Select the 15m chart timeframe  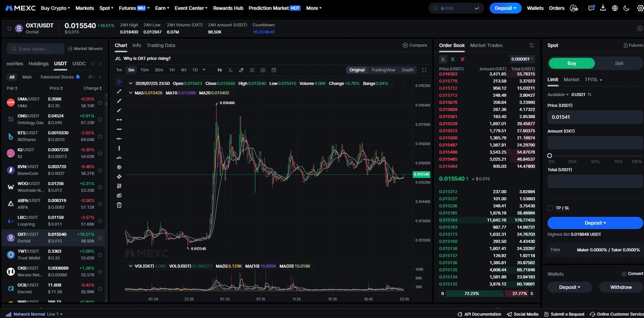[145, 70]
